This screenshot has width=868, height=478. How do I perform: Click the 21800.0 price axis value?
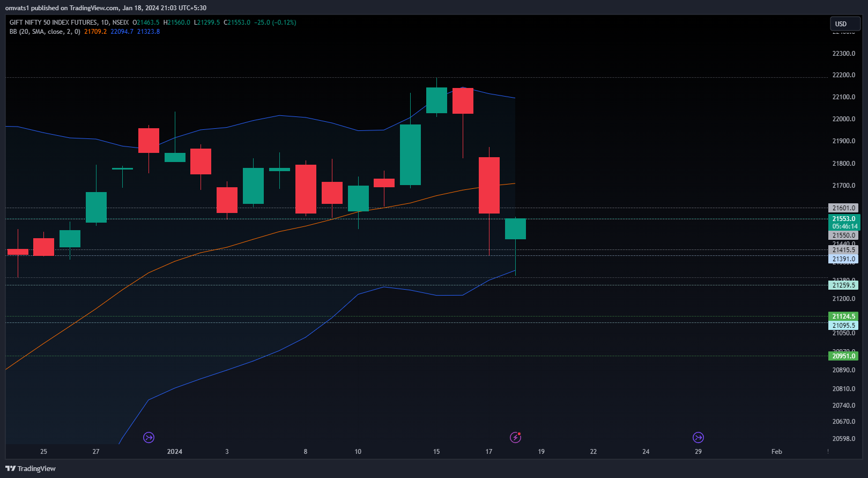pyautogui.click(x=844, y=164)
